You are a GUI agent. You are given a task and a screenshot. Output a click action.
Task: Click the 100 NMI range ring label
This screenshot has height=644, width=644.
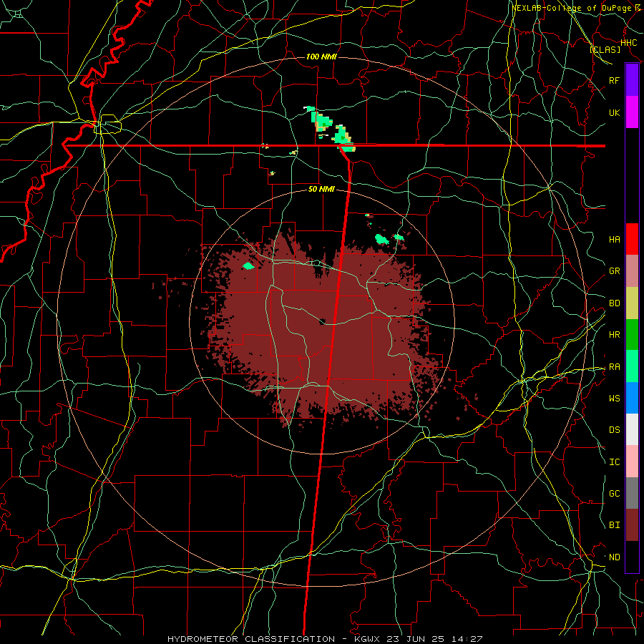[321, 57]
